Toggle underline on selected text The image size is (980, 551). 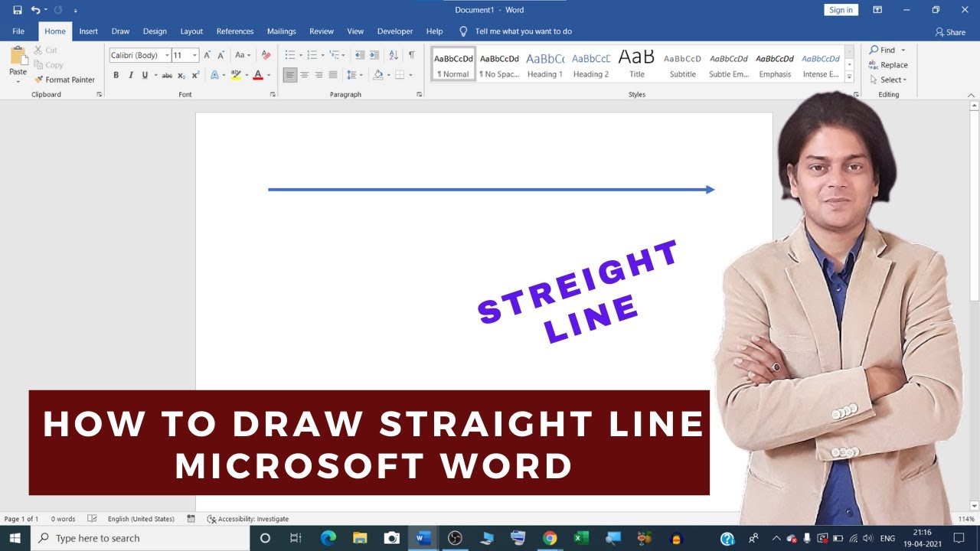click(x=144, y=75)
